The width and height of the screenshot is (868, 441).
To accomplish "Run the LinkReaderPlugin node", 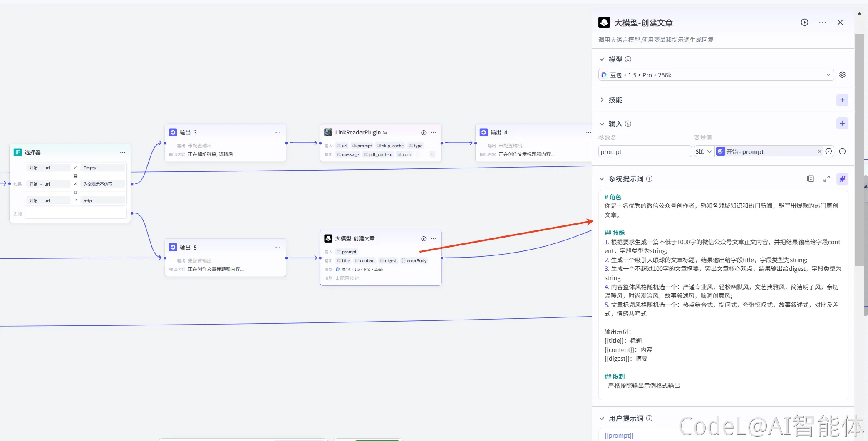I will [x=424, y=133].
